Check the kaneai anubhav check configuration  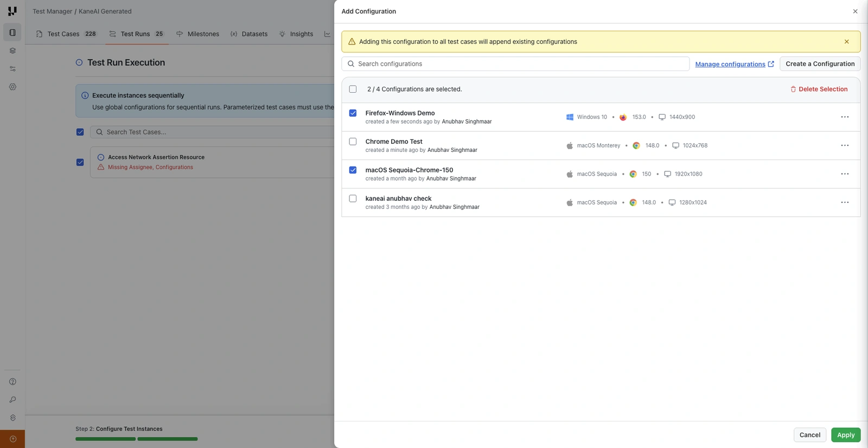[353, 199]
